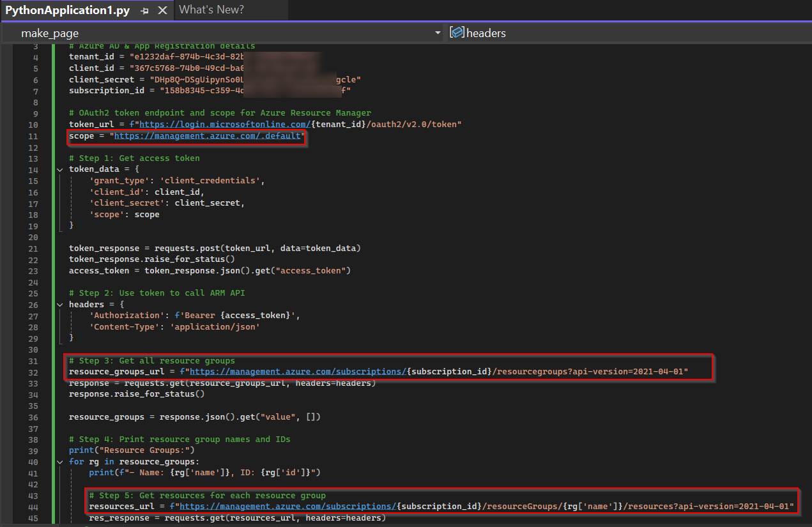Image resolution: width=812 pixels, height=527 pixels.
Task: Click the 'client_credentials' string value
Action: [210, 181]
